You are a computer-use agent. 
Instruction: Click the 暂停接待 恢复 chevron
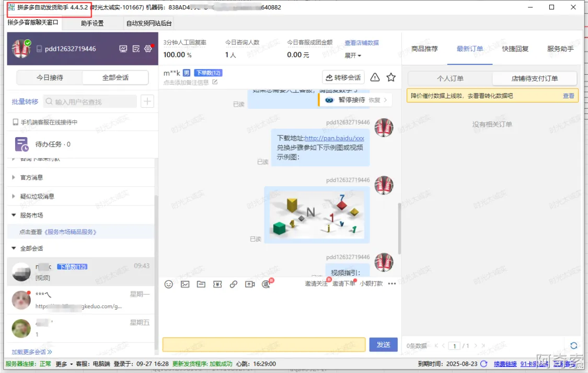[385, 100]
